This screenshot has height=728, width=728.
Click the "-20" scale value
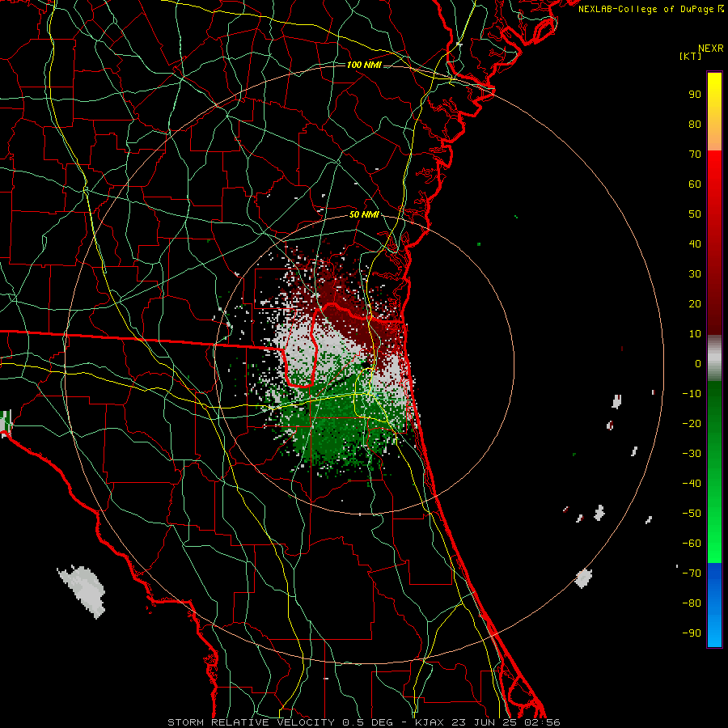[692, 423]
